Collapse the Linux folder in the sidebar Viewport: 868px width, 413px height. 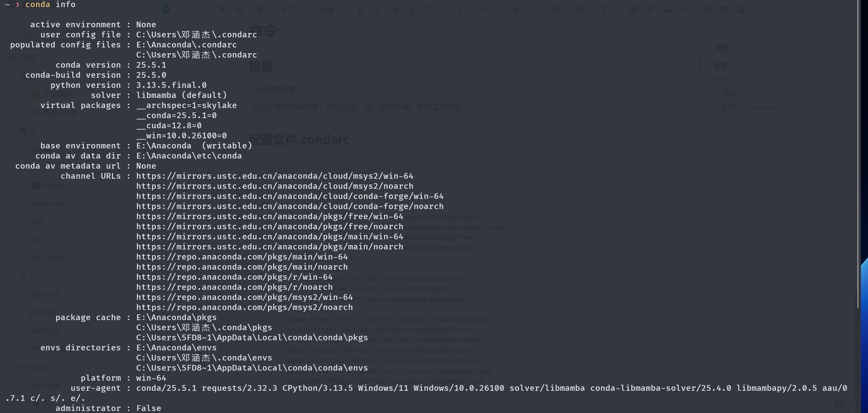pos(11,276)
